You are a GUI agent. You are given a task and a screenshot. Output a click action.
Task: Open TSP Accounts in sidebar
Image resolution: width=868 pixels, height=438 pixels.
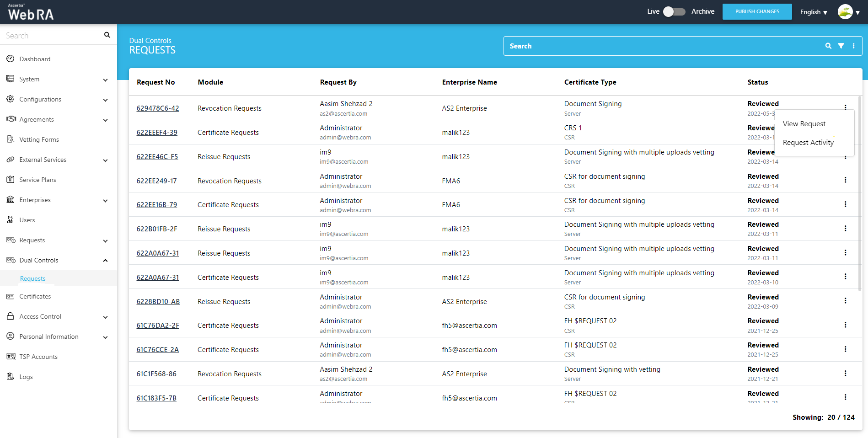coord(38,357)
